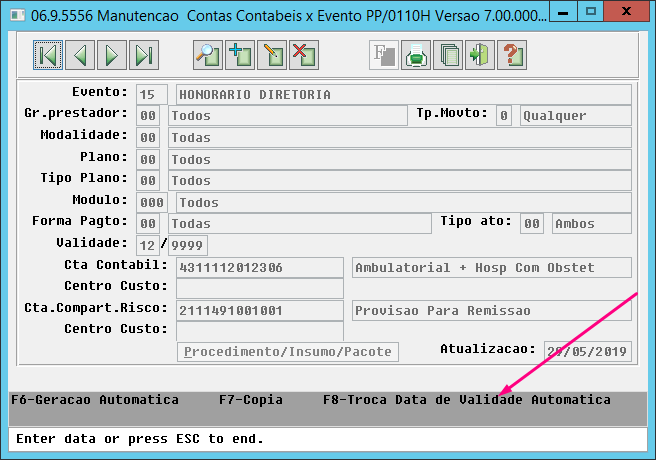Viewport: 656px width, 460px height.
Task: Click the Ambos field
Action: click(x=592, y=224)
